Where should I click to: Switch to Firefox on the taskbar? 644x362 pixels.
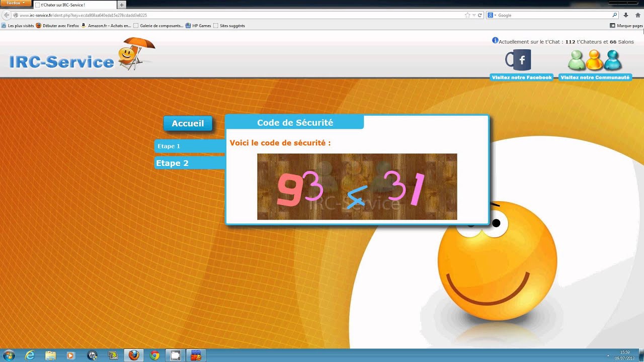133,355
